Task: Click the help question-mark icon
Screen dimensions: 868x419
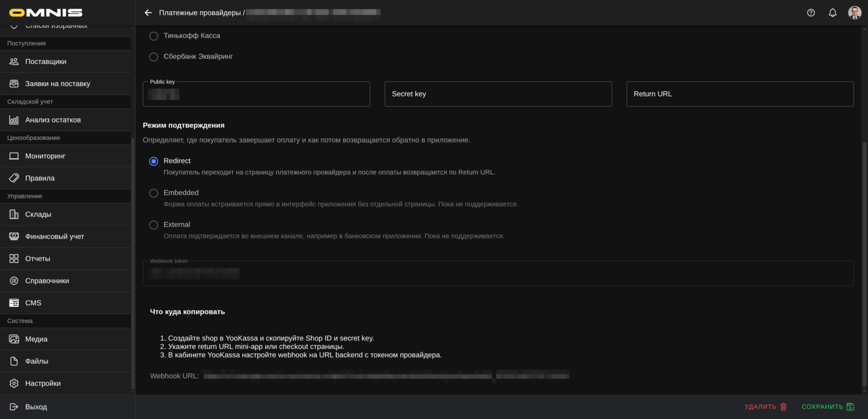Action: [x=811, y=12]
